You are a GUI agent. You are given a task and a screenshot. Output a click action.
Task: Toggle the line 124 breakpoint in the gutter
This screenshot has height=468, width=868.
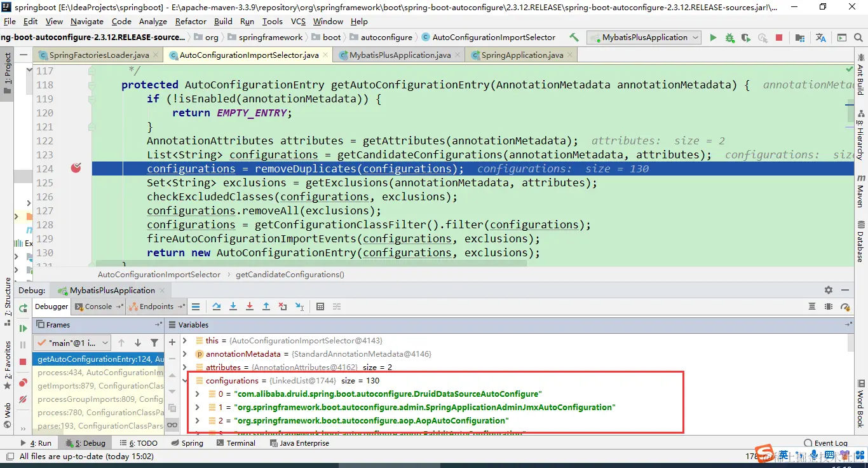point(76,169)
